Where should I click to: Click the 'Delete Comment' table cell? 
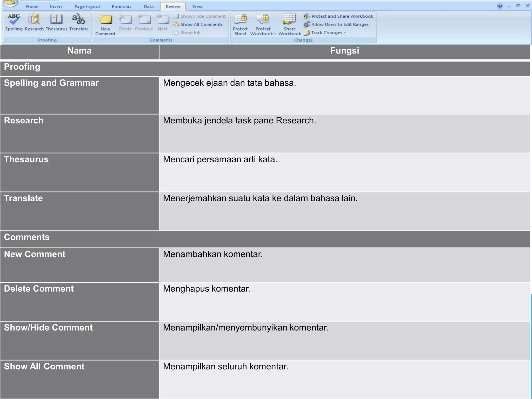click(79, 302)
